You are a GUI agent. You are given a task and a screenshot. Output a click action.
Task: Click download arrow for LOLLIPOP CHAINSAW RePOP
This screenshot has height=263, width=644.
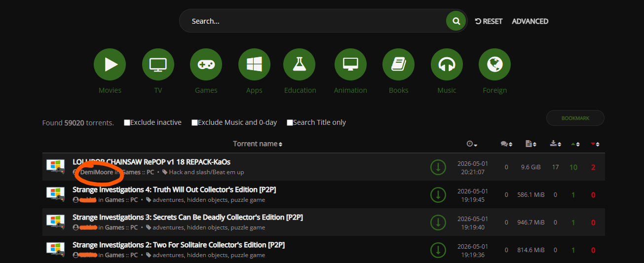[x=438, y=167]
